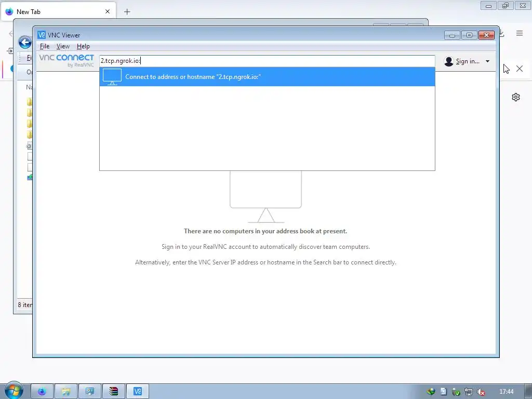Click the VNC Connect by RealVNC logo

pos(66,60)
